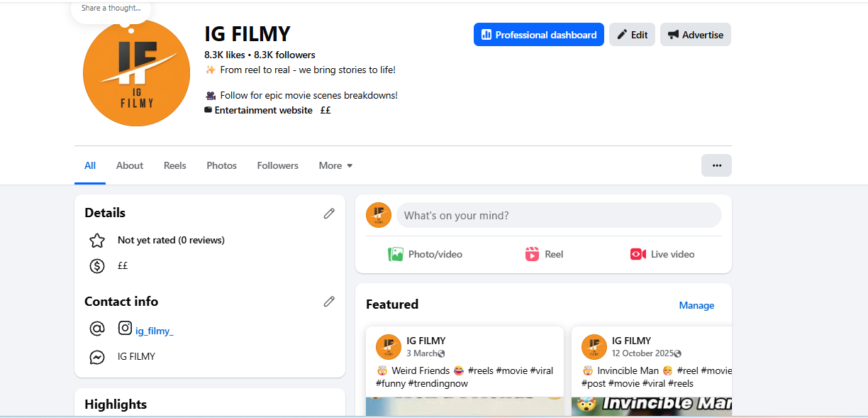Click the 8.3K followers count

(284, 55)
